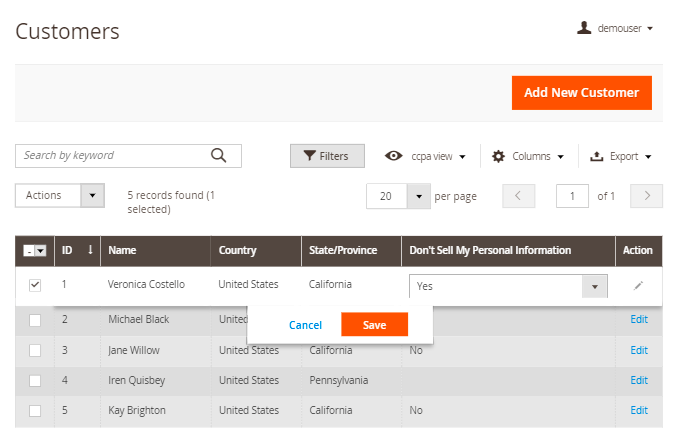This screenshot has height=440, width=684.
Task: Click Add New Customer button
Action: pos(581,92)
